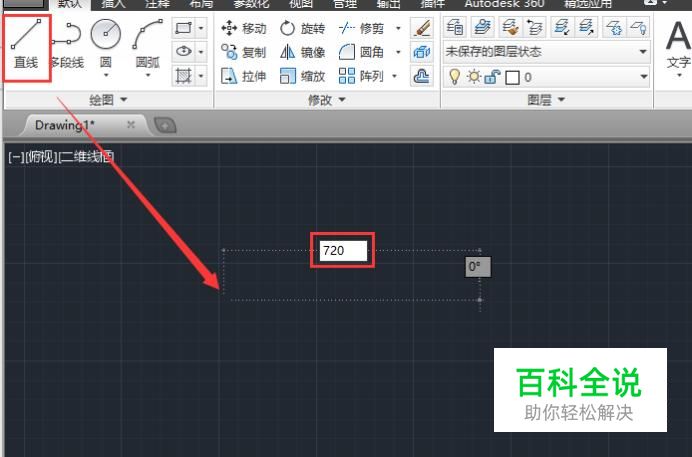Screen dimensions: 692x457
Task: Activate the 修剪 trim command
Action: (x=361, y=29)
